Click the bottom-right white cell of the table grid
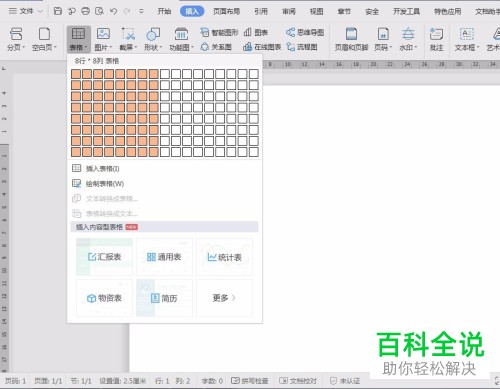500x389 pixels. (x=254, y=152)
